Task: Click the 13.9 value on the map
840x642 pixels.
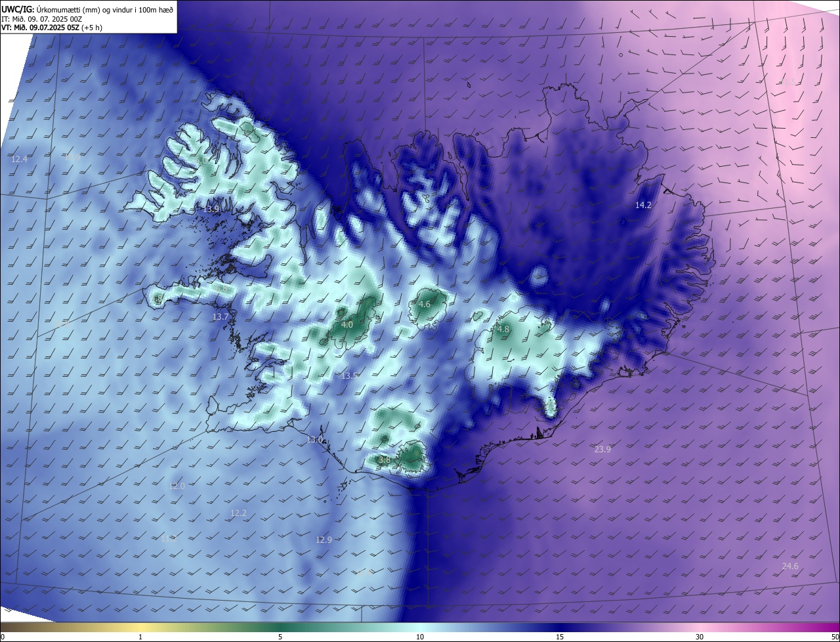Action: pos(211,209)
